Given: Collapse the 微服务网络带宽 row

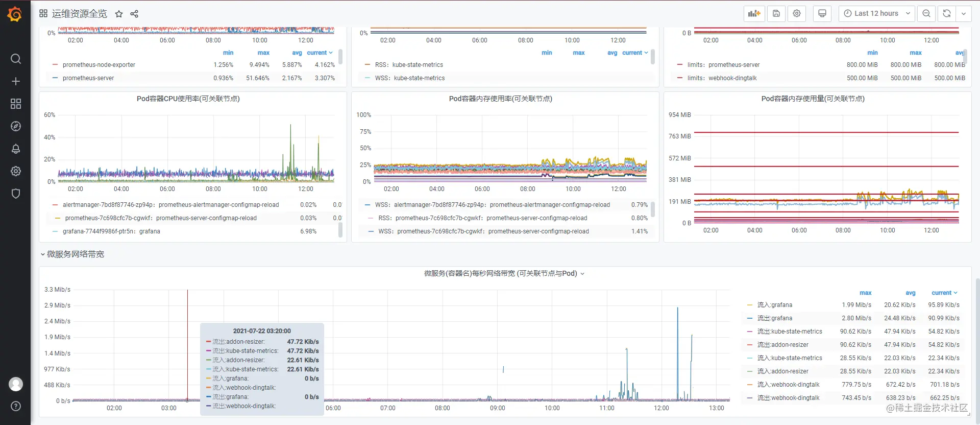Looking at the screenshot, I should point(72,254).
